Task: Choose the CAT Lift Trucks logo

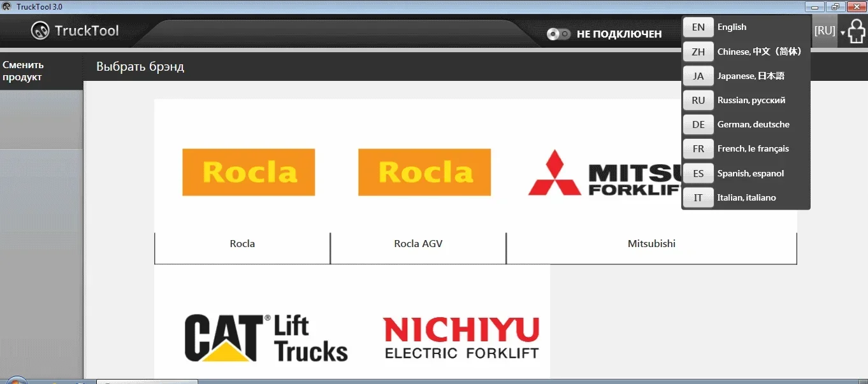Action: point(266,338)
